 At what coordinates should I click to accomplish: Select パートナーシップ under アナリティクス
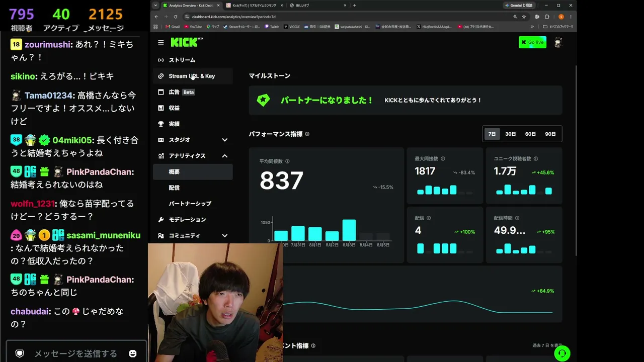coord(193,204)
